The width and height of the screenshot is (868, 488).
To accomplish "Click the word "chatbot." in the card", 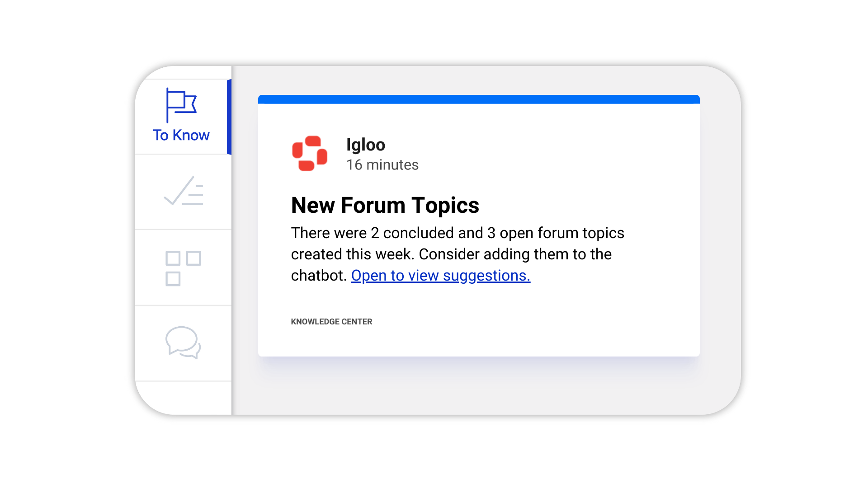I will pos(318,275).
